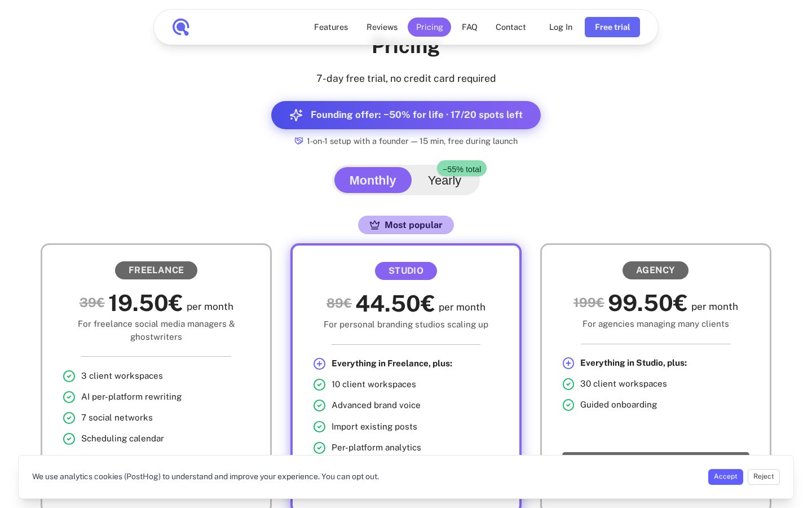812x508 pixels.
Task: Reject analytics cookies
Action: 764,477
